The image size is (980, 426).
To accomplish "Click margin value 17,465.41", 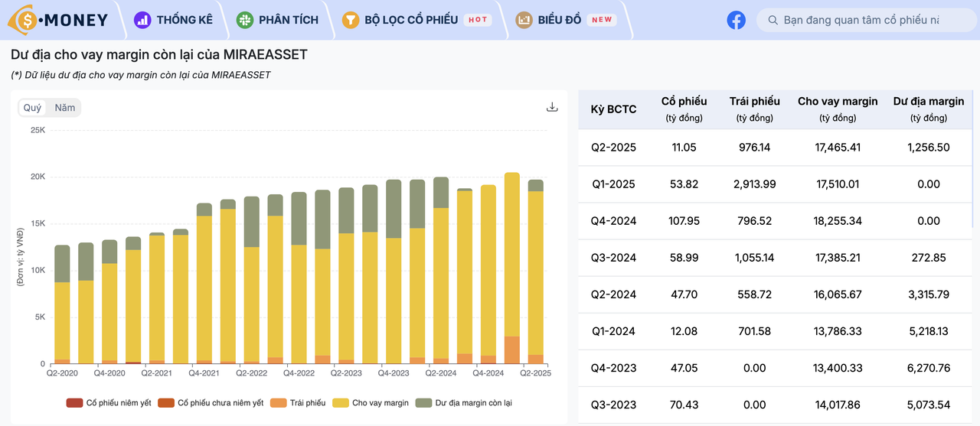I will pos(838,148).
